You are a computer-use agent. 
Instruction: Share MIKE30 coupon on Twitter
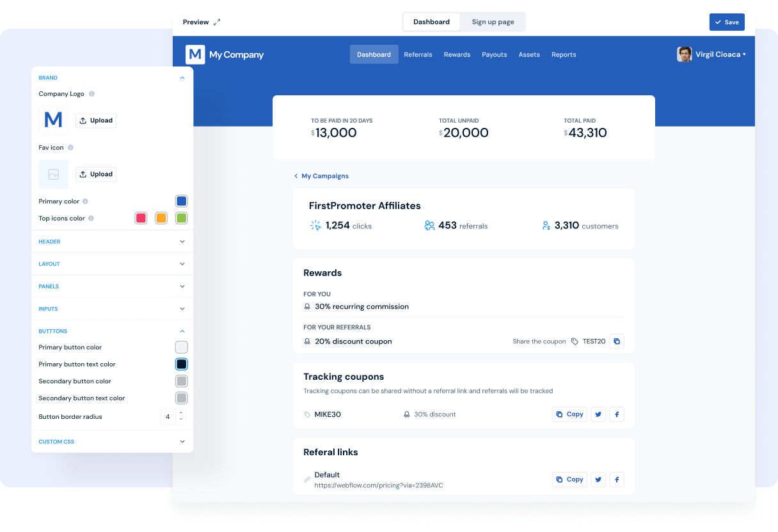[598, 414]
